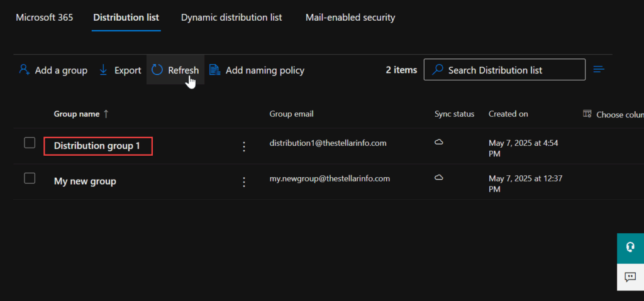This screenshot has width=644, height=301.
Task: Check the My new group checkbox
Action: 30,178
